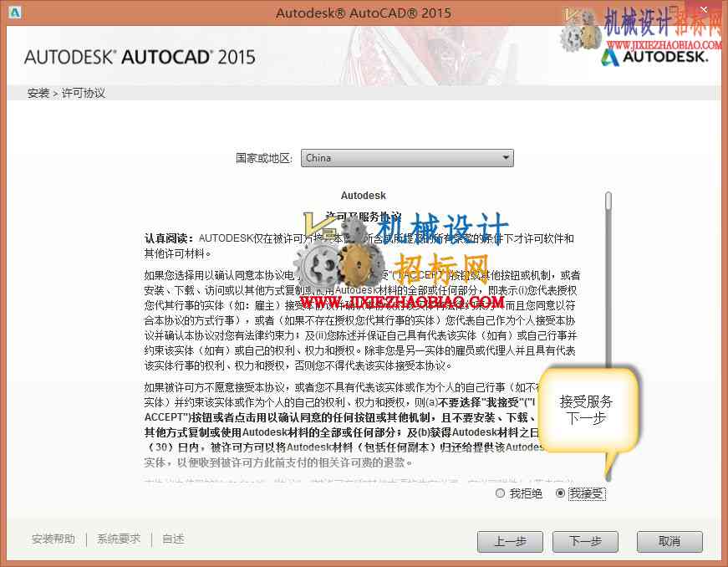The width and height of the screenshot is (728, 567).
Task: Click the 国家或地区 label
Action: click(264, 158)
